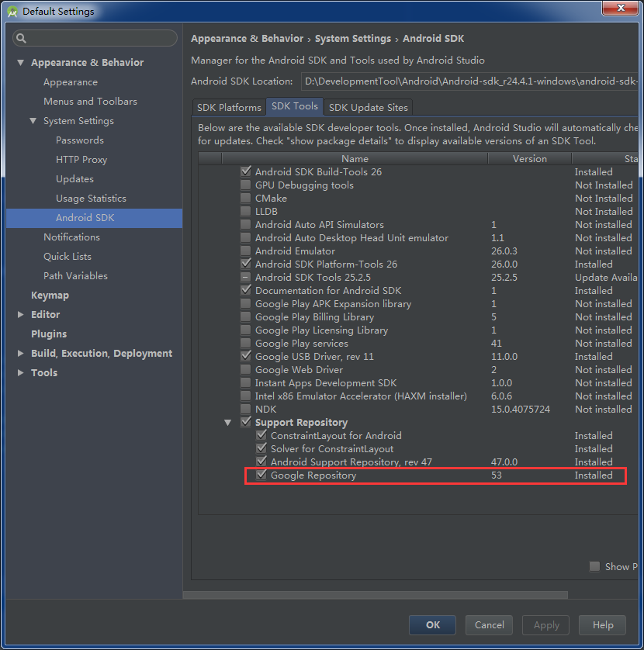644x650 pixels.
Task: Select Android SDK in the sidebar
Action: coord(95,218)
